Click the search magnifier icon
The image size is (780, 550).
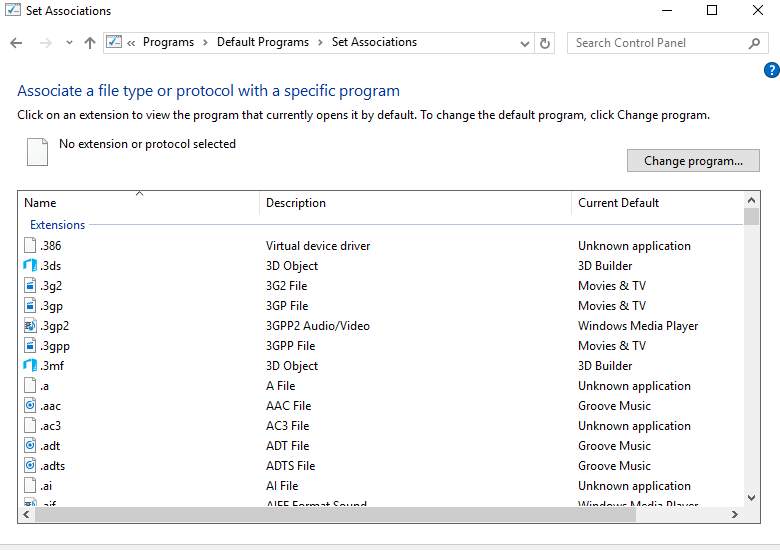pos(754,43)
